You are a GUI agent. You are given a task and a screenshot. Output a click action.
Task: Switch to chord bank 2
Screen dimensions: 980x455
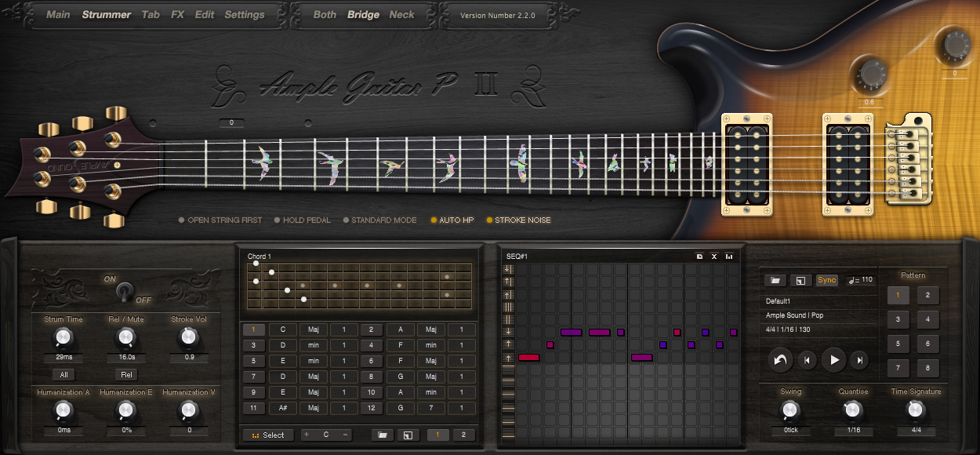[463, 435]
